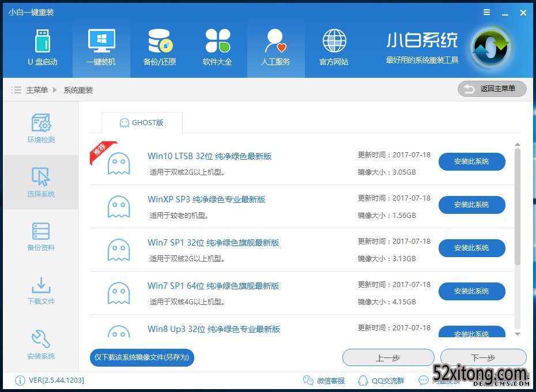Open WinXP SP3 纯净绿色专业最新版 title

206,199
